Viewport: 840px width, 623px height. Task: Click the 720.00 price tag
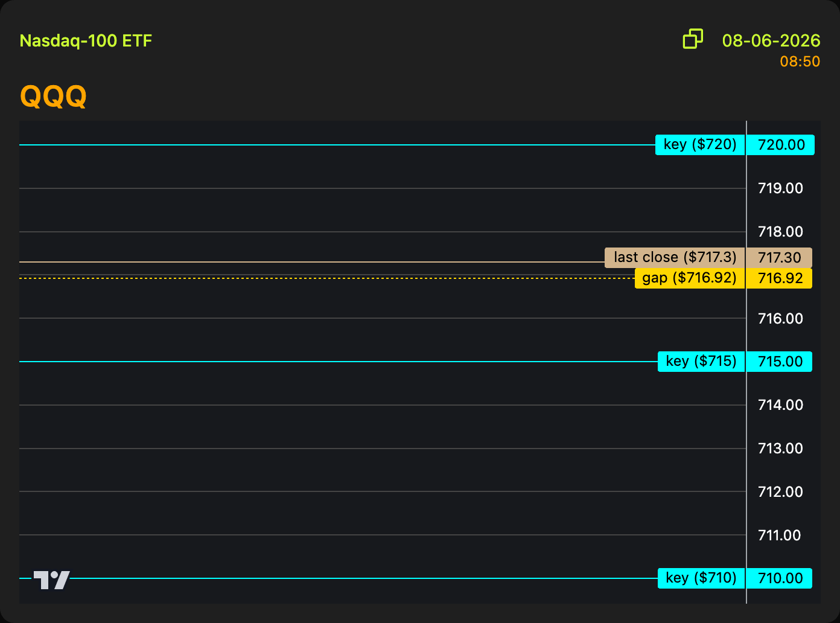point(781,145)
